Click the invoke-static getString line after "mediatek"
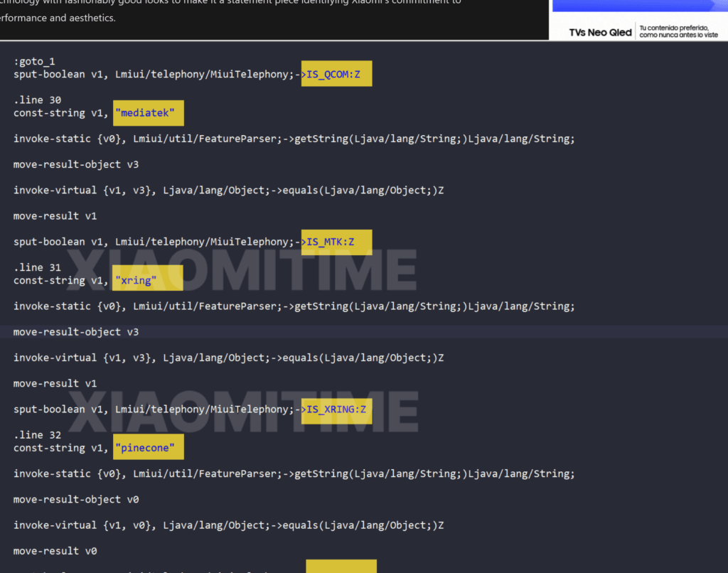The image size is (728, 573). pos(294,139)
